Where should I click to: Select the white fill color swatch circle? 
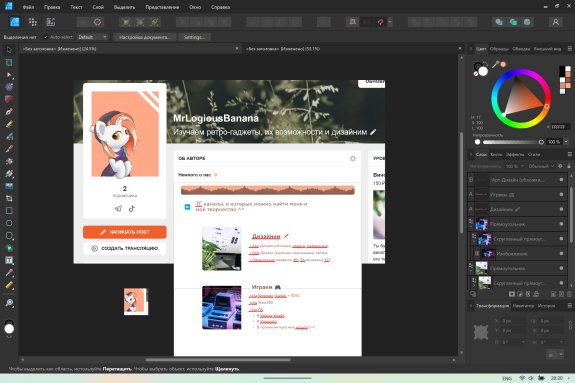pyautogui.click(x=483, y=71)
